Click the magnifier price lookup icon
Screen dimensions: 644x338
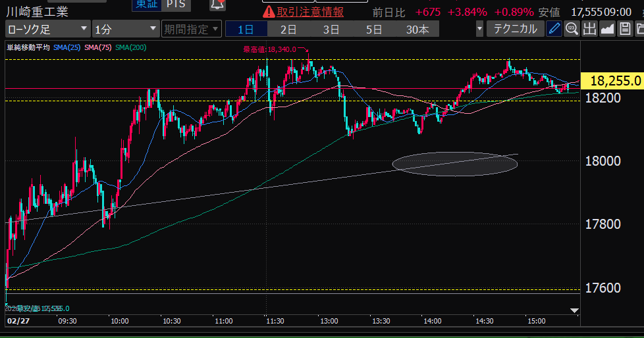(572, 29)
